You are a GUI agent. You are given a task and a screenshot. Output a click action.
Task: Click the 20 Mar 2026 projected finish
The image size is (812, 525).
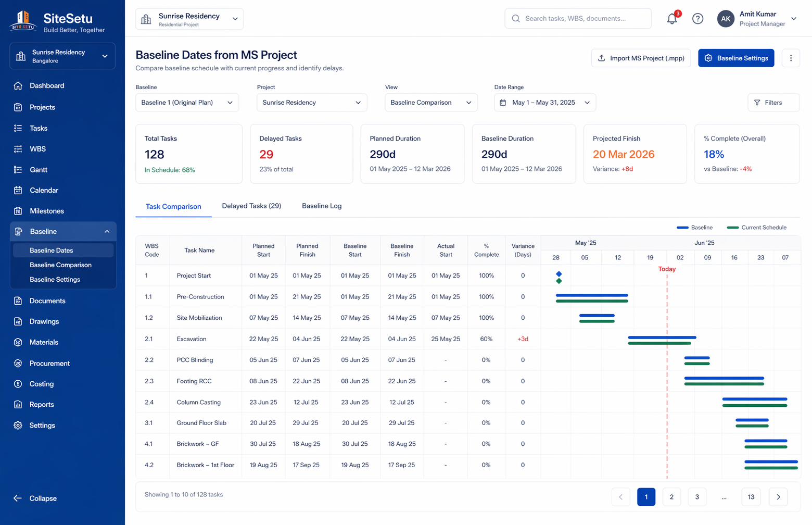pos(624,154)
